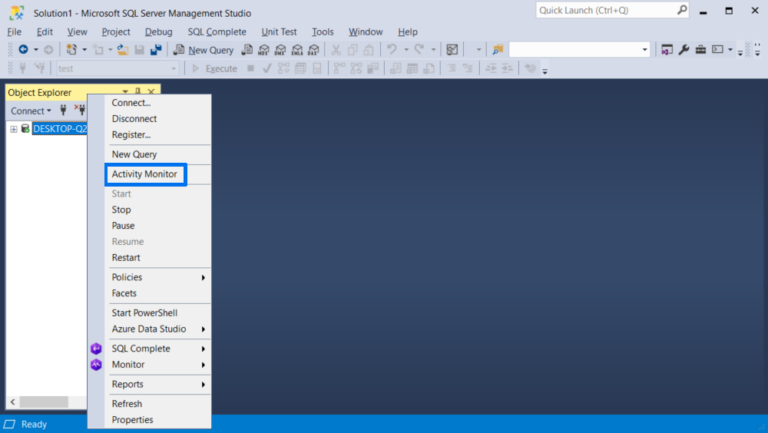Click the wrench Properties icon in toolbar
Viewport: 768px width, 433px height.
(684, 50)
